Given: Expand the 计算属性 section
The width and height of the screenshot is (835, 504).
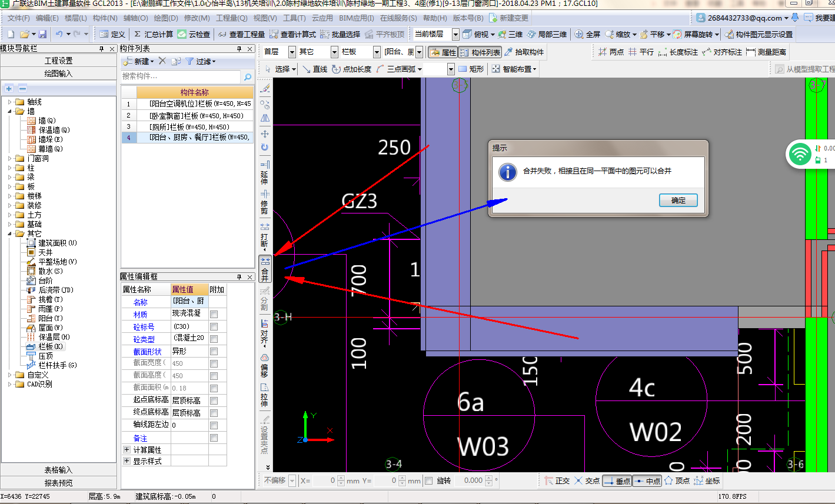Looking at the screenshot, I should coord(127,450).
